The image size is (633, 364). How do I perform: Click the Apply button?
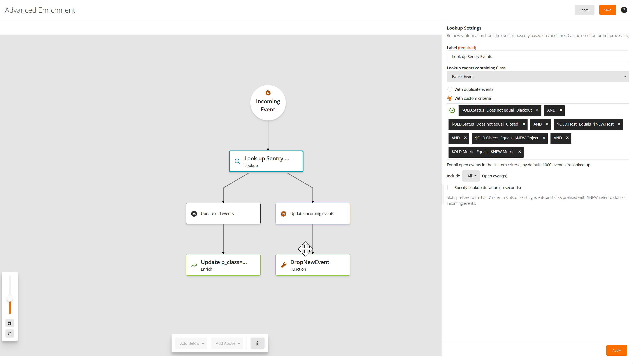(x=616, y=350)
